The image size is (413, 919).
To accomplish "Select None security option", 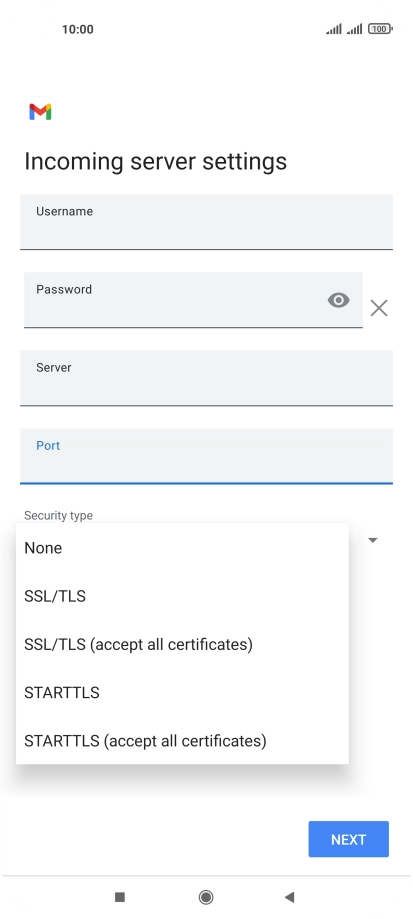I will (x=182, y=548).
